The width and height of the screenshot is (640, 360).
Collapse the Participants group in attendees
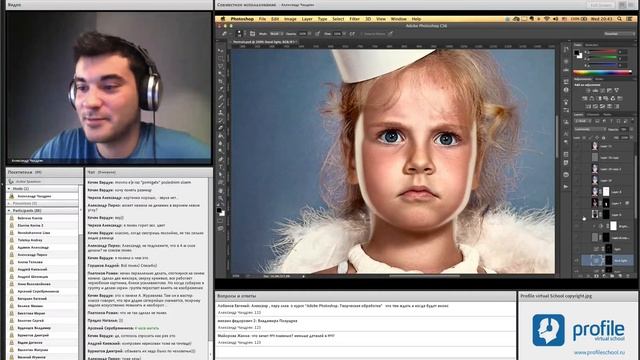point(9,211)
